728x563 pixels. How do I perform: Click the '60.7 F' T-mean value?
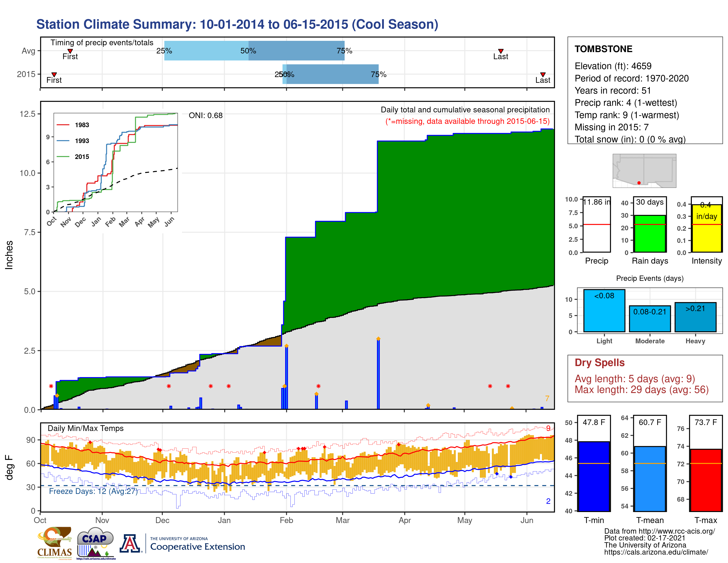pos(650,422)
